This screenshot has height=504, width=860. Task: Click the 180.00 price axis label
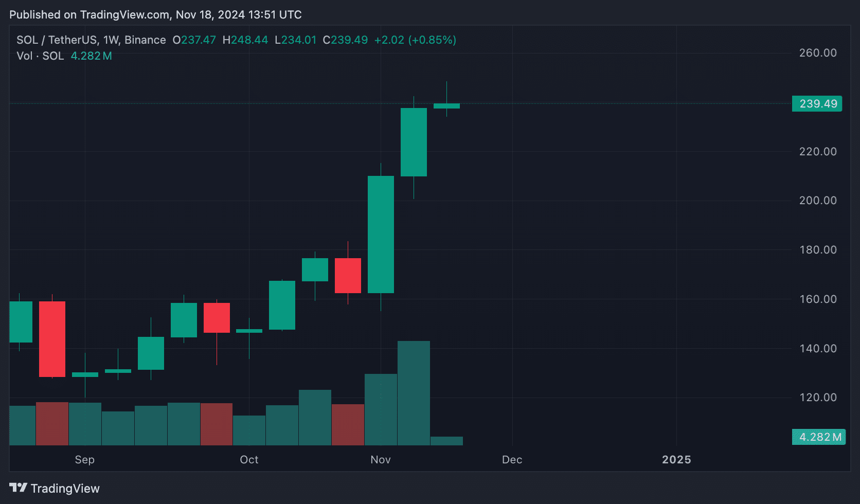pos(818,250)
